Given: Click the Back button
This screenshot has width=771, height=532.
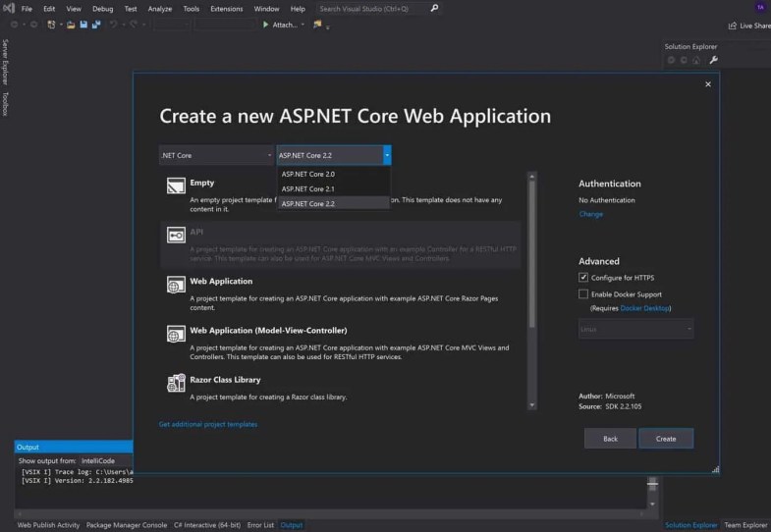Looking at the screenshot, I should click(x=610, y=438).
